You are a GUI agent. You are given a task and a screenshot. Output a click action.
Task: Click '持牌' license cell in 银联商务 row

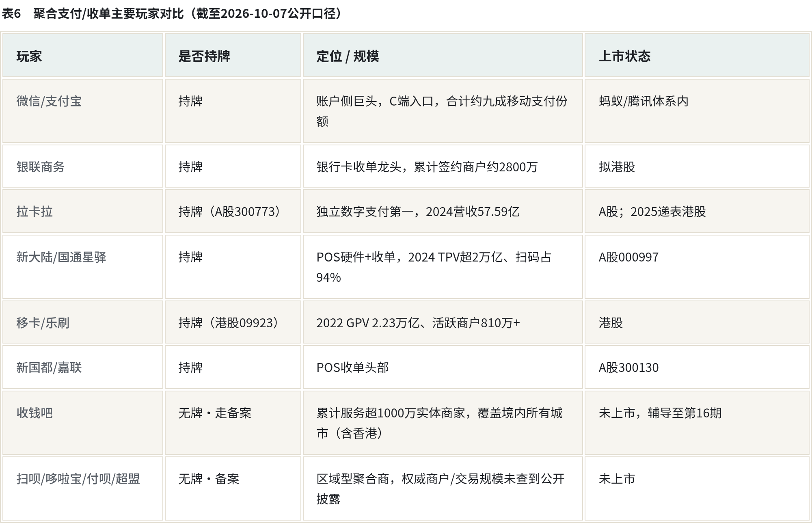233,166
